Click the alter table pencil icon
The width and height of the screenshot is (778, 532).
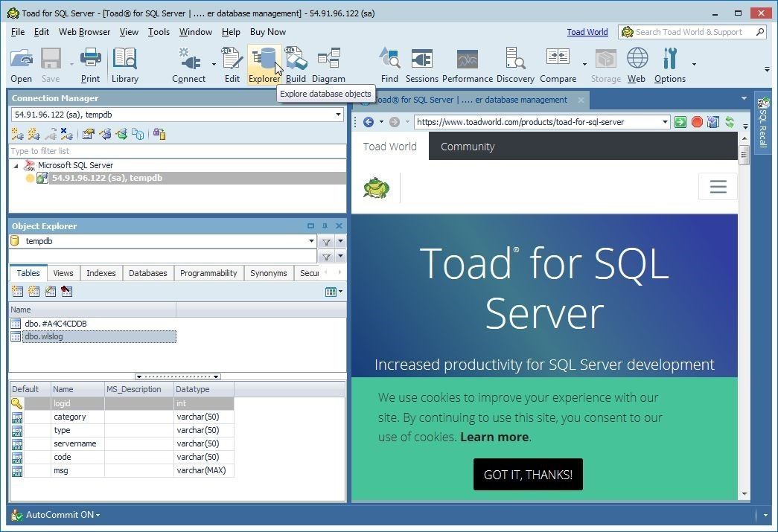tap(50, 292)
